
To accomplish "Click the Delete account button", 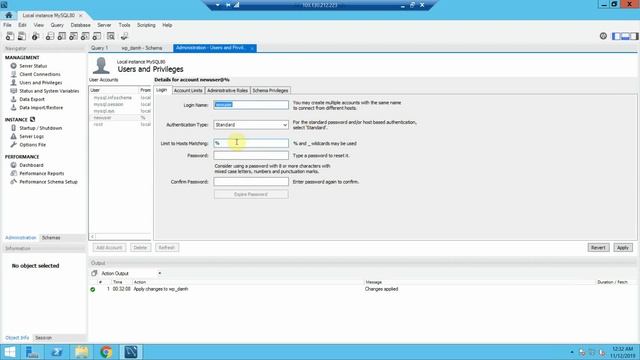I will (140, 247).
